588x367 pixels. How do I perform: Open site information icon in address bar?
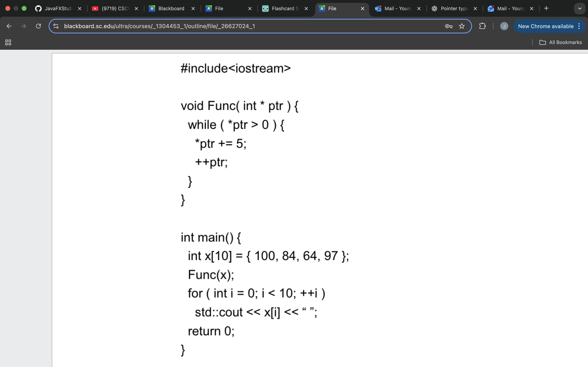[56, 26]
